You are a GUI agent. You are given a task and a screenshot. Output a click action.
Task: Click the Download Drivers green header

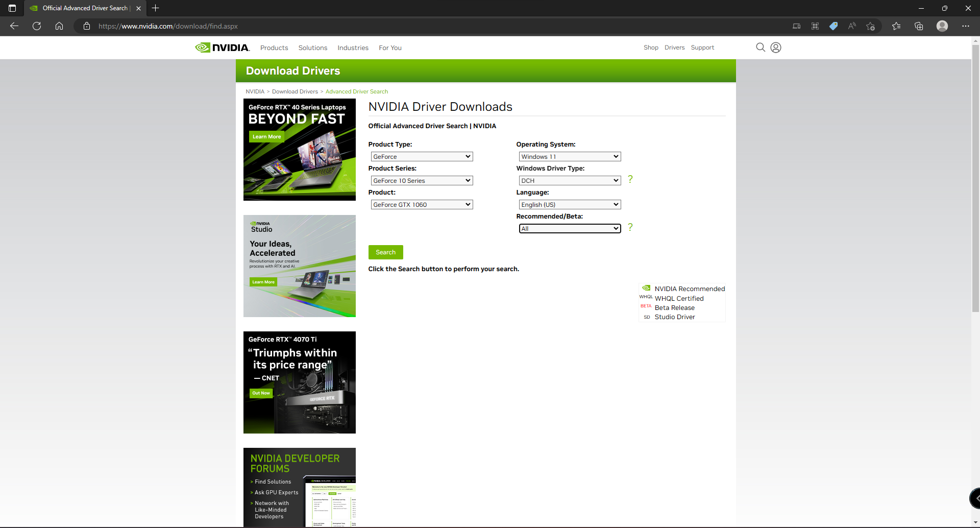[486, 71]
